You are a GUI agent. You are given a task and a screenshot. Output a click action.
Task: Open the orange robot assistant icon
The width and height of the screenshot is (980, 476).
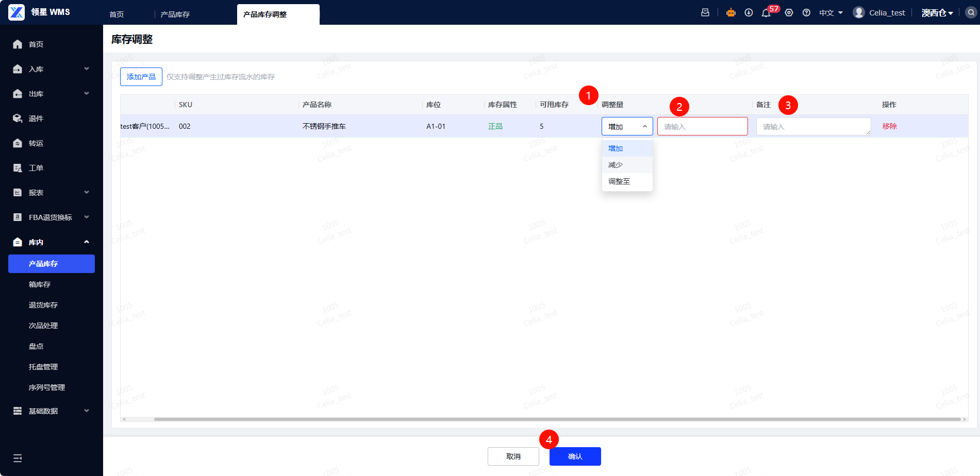(731, 12)
